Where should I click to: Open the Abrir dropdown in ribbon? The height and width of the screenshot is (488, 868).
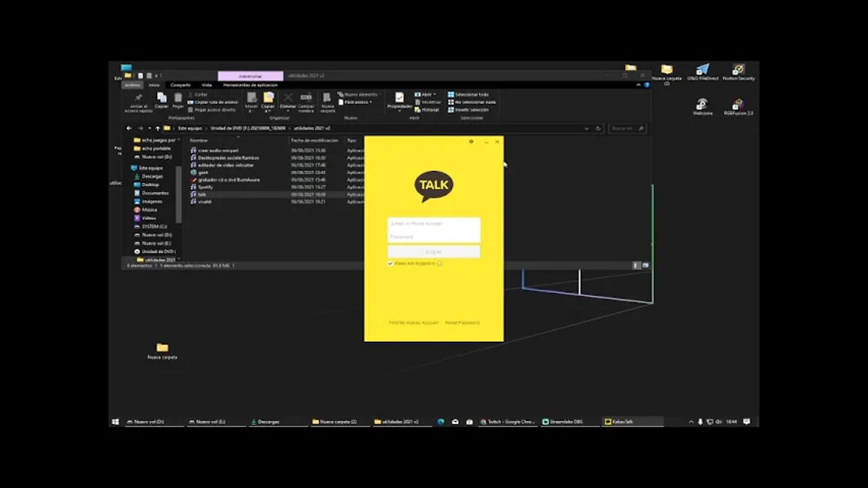pyautogui.click(x=425, y=94)
